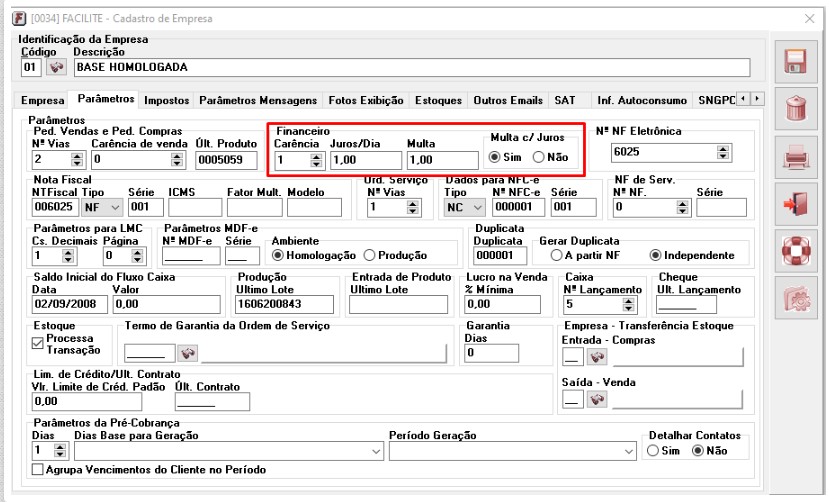The height and width of the screenshot is (502, 829).
Task: Click the delete trash can icon
Action: (796, 109)
